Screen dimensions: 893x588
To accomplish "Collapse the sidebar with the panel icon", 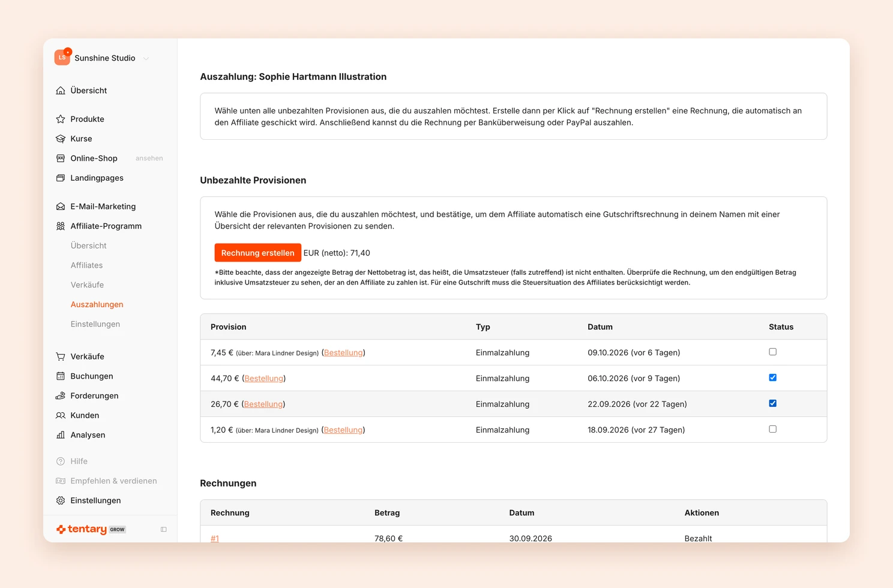I will point(164,529).
